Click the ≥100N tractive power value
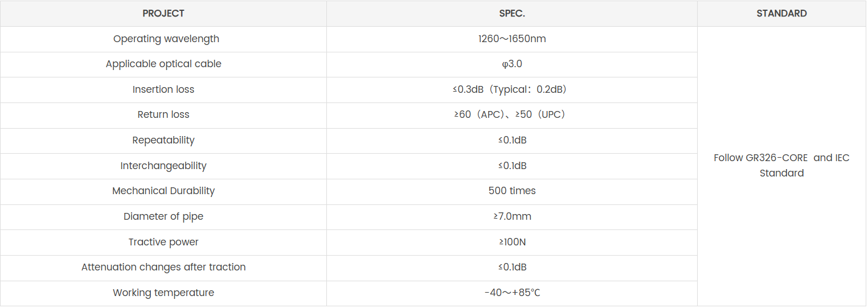The height and width of the screenshot is (308, 868). coord(511,242)
